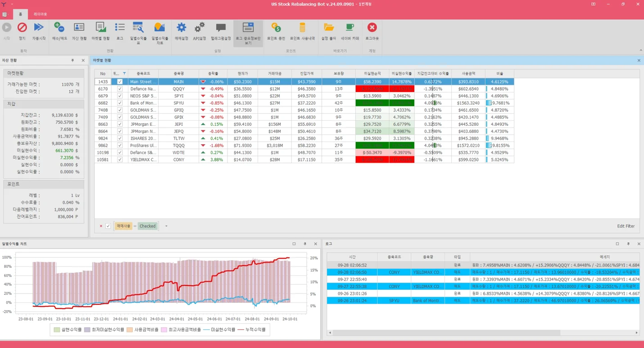Toggle 사용금액비율 legend swatch

click(x=130, y=330)
